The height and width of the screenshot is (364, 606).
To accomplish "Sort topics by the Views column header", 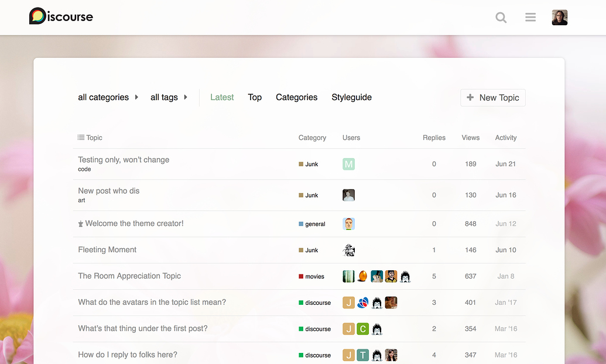I will pos(470,138).
